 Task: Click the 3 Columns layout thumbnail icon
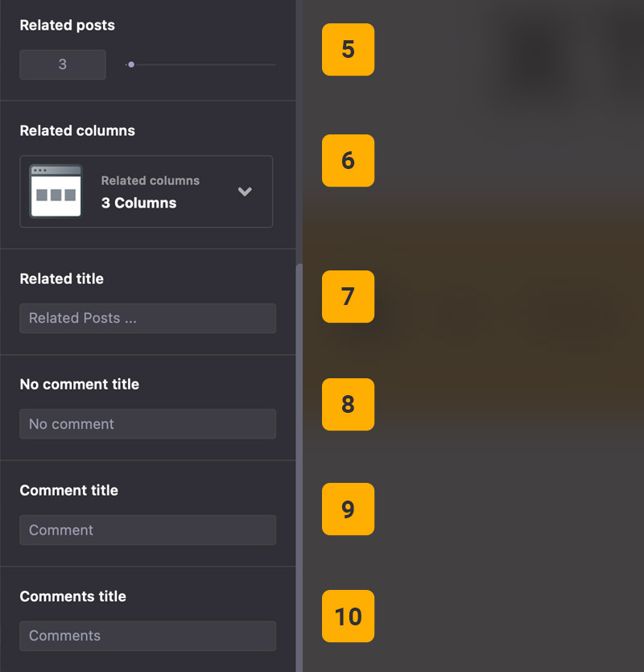pyautogui.click(x=56, y=192)
